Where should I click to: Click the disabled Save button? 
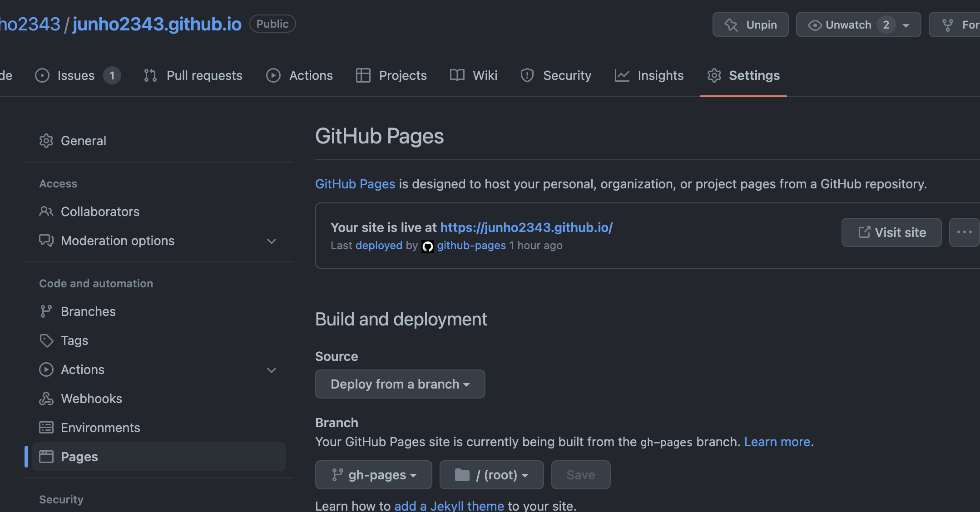coord(581,475)
